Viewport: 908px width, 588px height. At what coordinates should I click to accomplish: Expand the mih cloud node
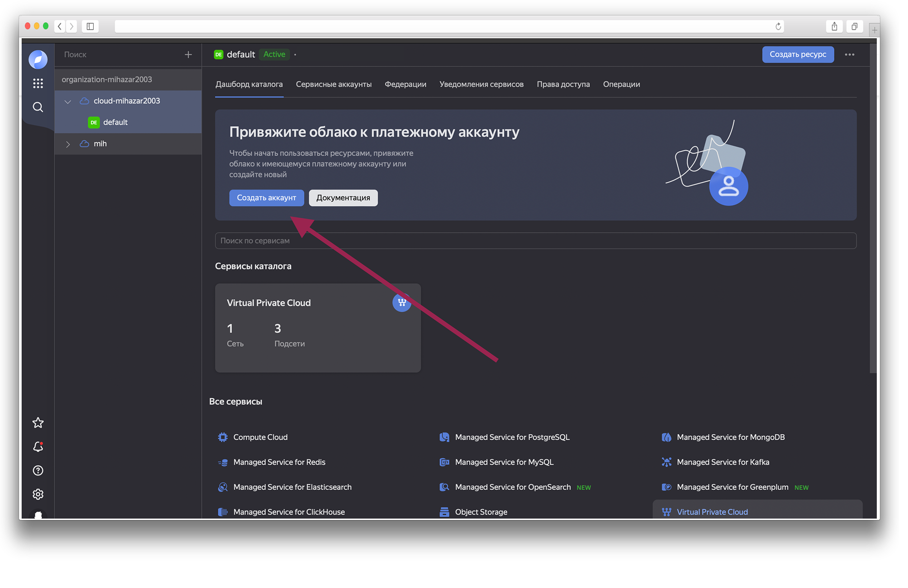coord(68,144)
